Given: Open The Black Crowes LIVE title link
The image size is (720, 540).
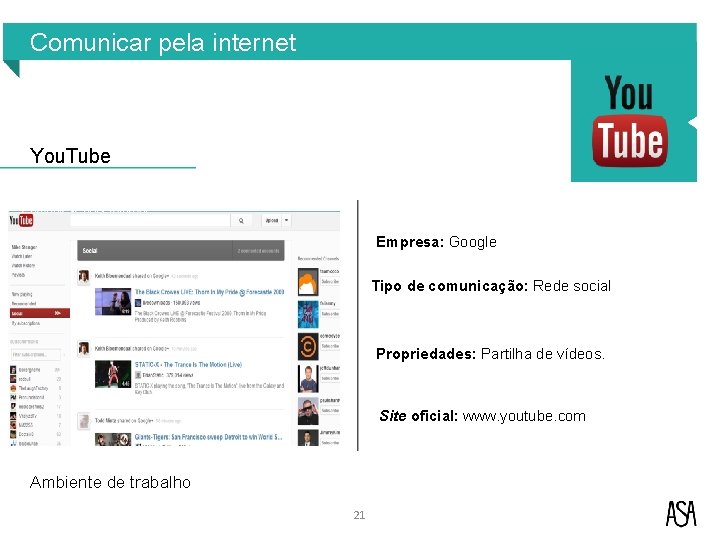Looking at the screenshot, I should click(x=209, y=292).
